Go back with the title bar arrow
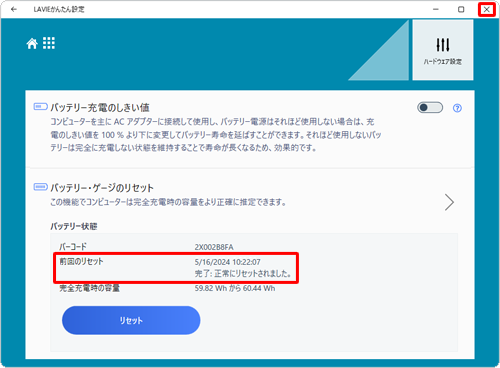The width and height of the screenshot is (500, 368). [x=14, y=9]
